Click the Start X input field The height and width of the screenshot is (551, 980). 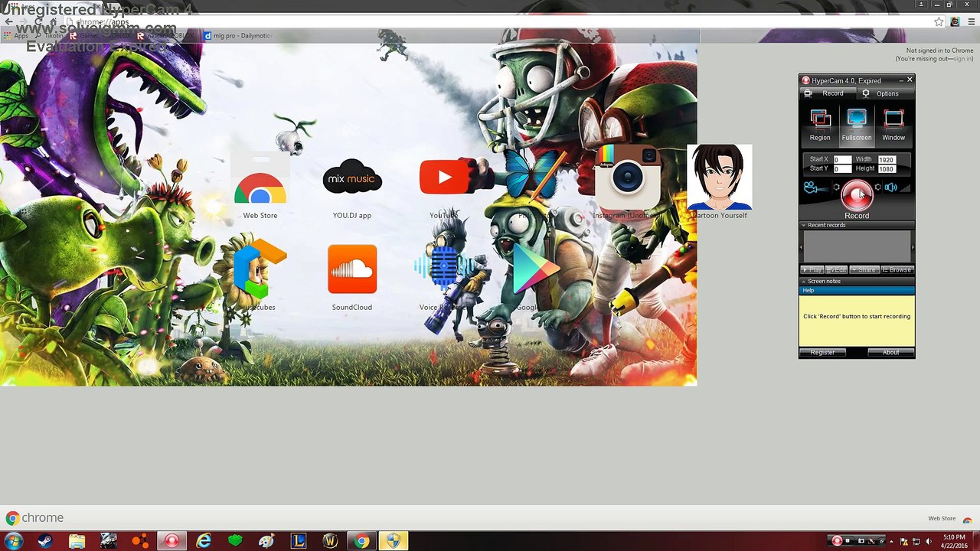tap(842, 160)
